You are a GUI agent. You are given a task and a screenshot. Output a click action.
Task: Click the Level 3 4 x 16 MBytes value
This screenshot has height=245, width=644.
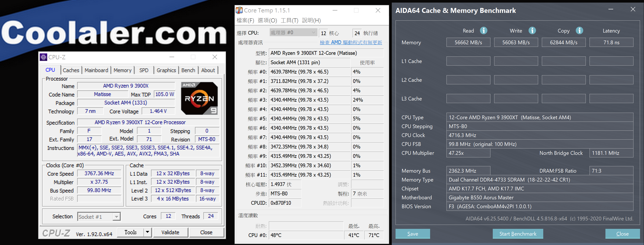click(x=173, y=199)
